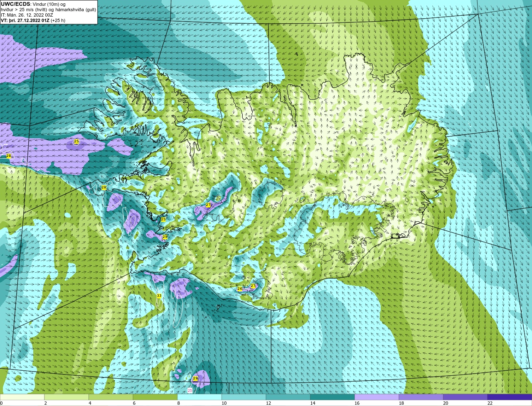Click the '20' scale label
Screen dimensions: 532x406
446,403
